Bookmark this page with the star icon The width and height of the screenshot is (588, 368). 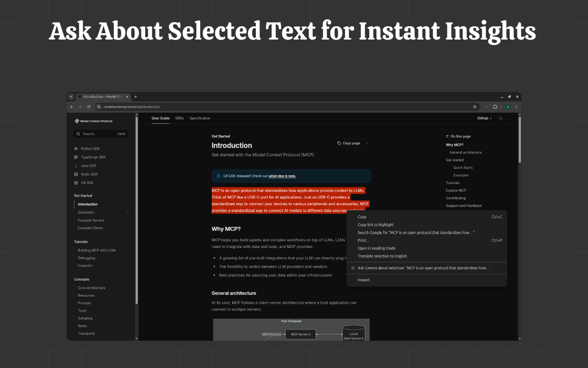point(475,107)
